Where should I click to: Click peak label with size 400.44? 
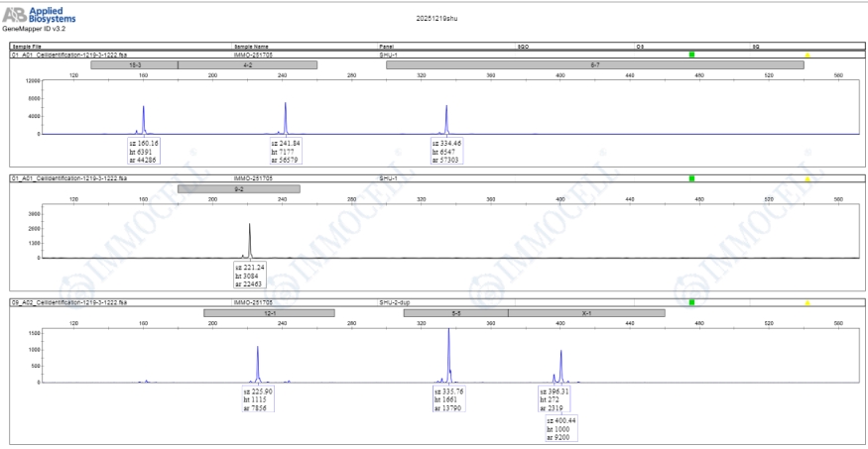coord(560,427)
